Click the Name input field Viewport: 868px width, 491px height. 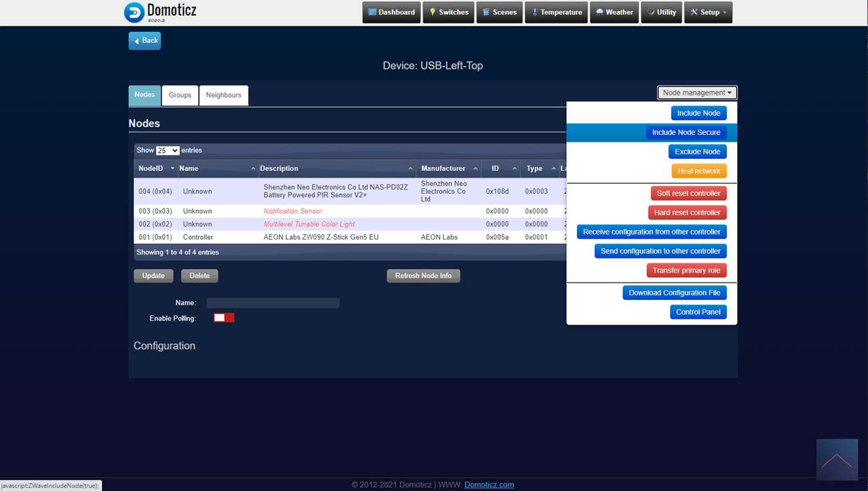[x=272, y=303]
